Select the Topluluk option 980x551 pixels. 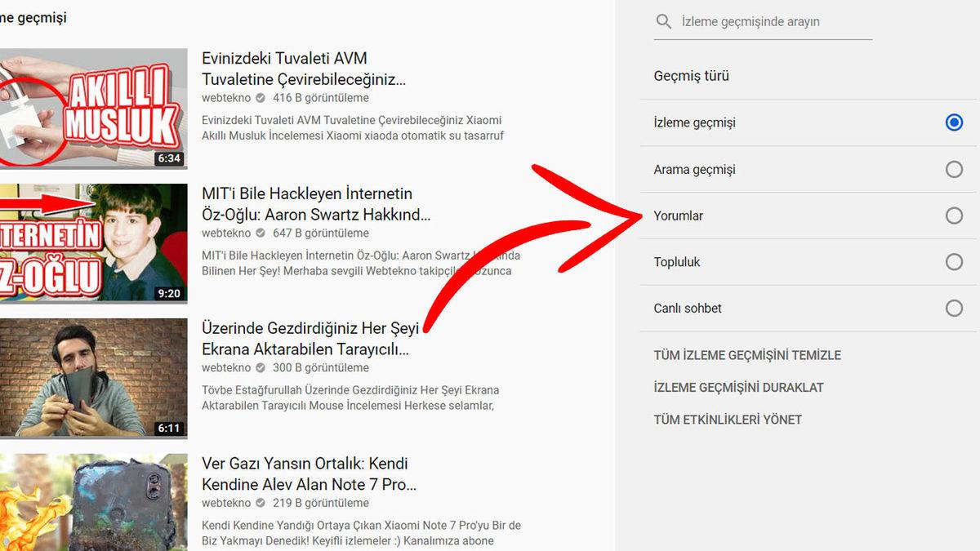[x=953, y=262]
